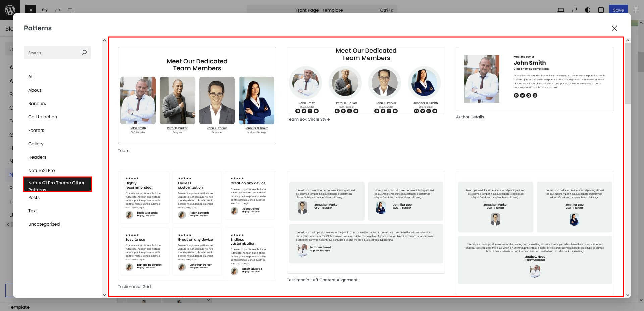Click the pattern list scroll down arrow
Viewport: 644px width, 311px height.
pos(628,295)
